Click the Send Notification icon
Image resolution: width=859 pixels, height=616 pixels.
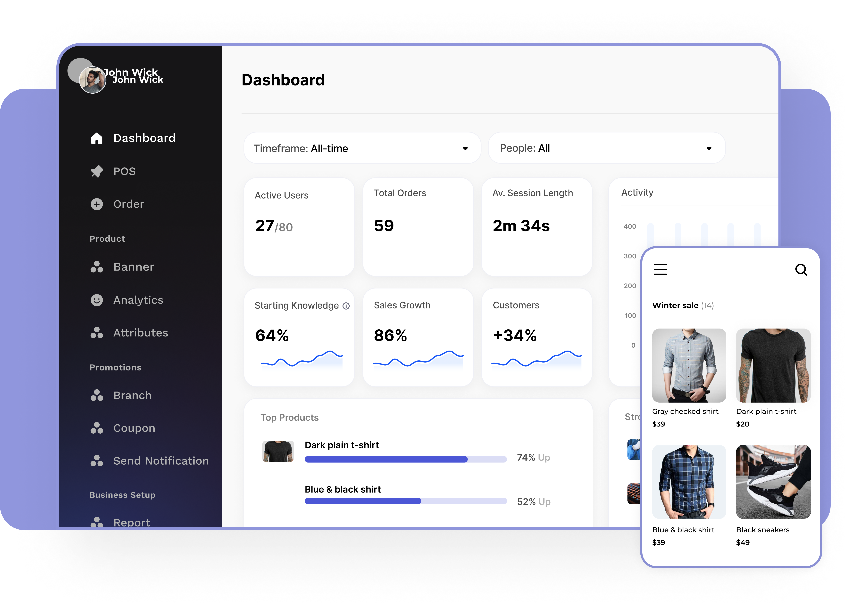(97, 461)
